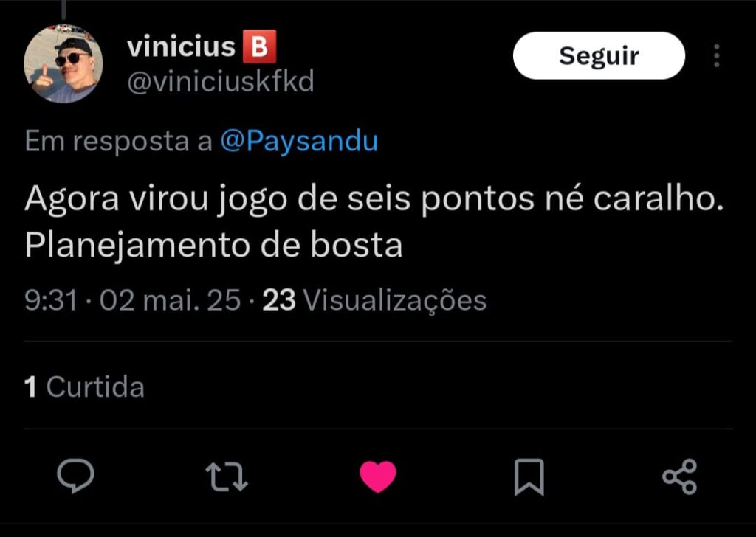The width and height of the screenshot is (756, 537).
Task: Click the Em resposta a label
Action: 119,142
